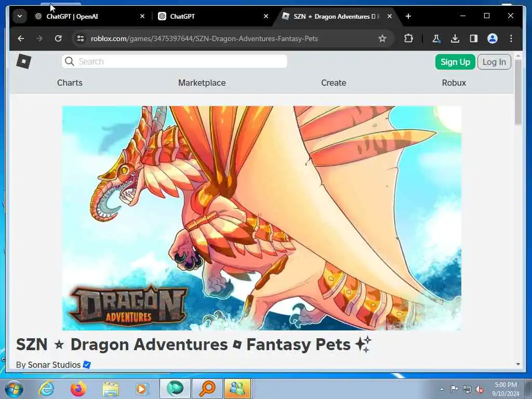532x399 pixels.
Task: Switch to the ChatGPT tab
Action: tap(214, 16)
